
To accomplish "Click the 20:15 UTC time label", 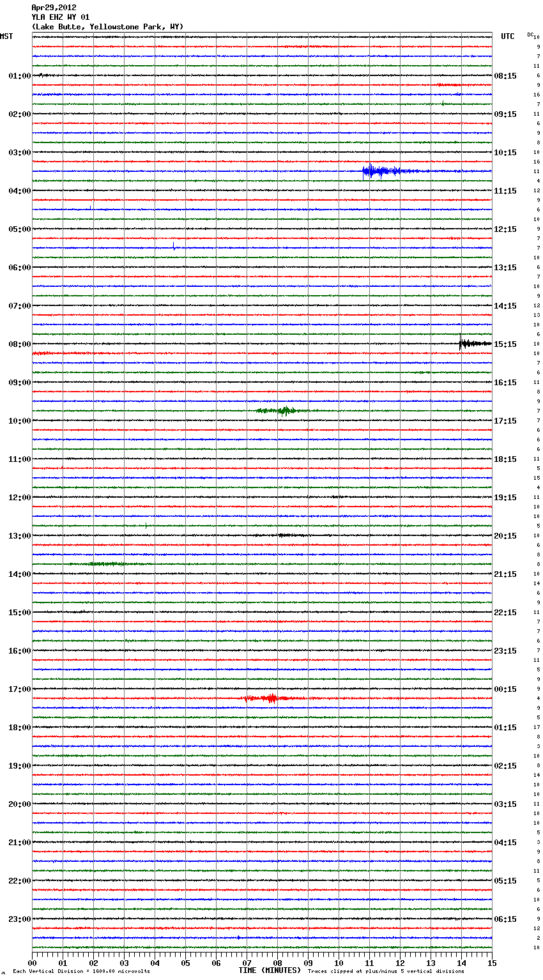I will coord(505,535).
